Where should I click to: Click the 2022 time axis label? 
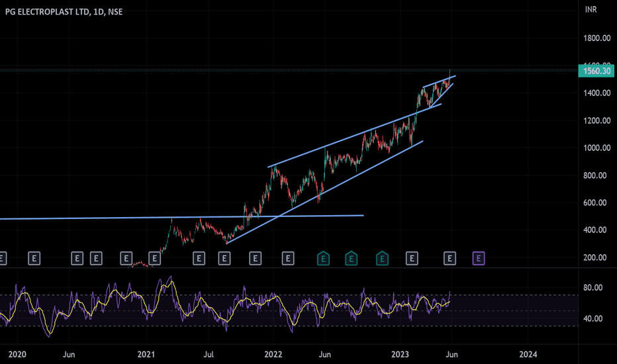273,355
